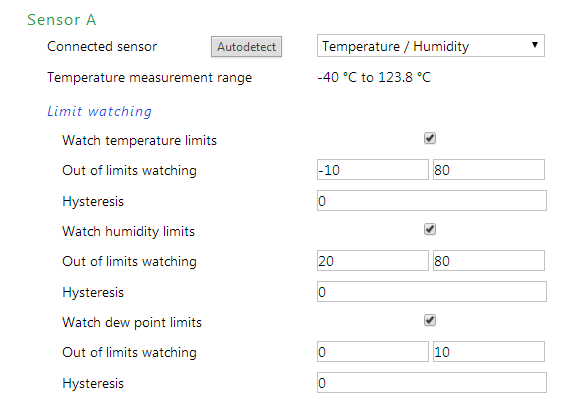564x414 pixels.
Task: Select the temperature lower limit field showing -10
Action: pyautogui.click(x=373, y=170)
